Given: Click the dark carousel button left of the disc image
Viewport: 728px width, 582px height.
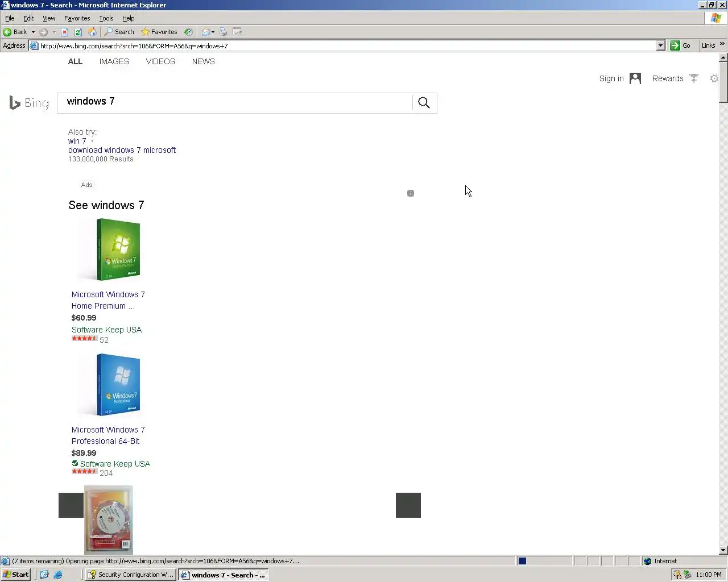Looking at the screenshot, I should (71, 505).
